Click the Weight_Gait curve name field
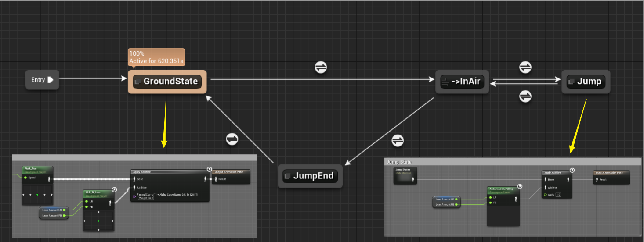The height and width of the screenshot is (242, 644). click(145, 198)
